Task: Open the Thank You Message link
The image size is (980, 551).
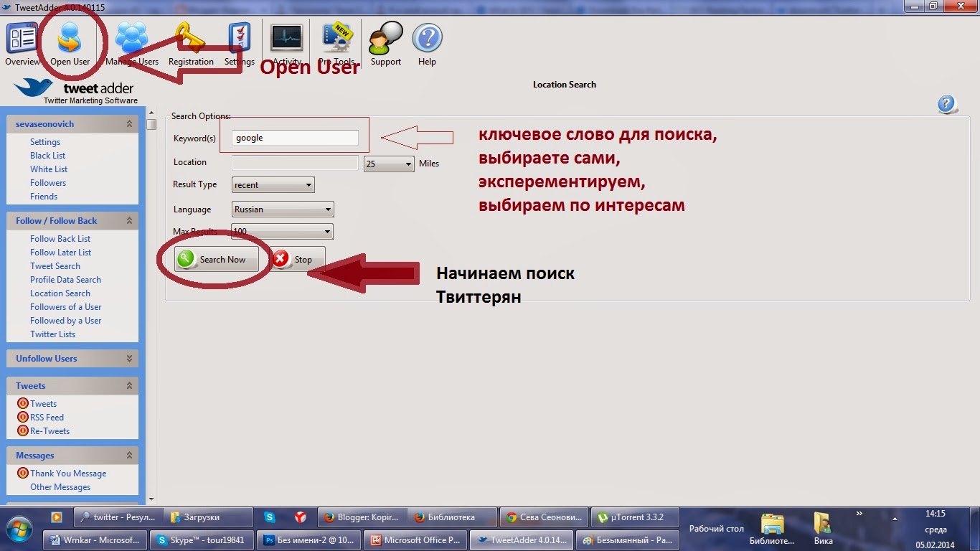Action: [x=68, y=474]
